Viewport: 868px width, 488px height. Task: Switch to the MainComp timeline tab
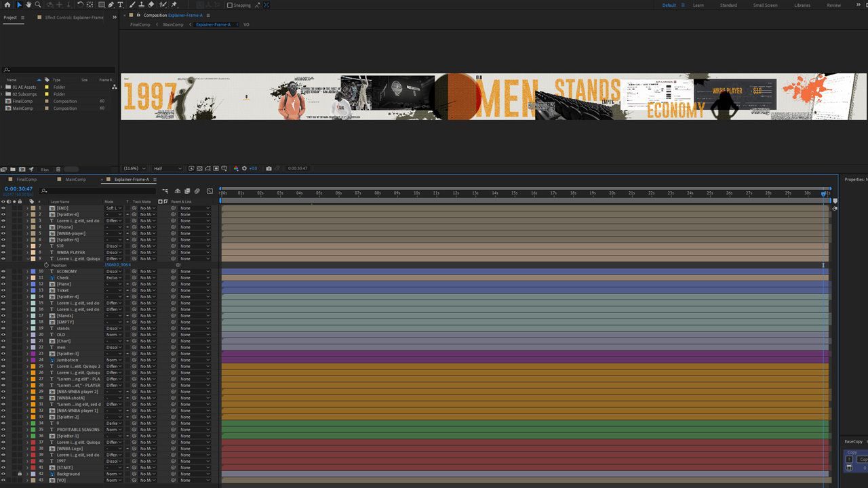tap(75, 180)
